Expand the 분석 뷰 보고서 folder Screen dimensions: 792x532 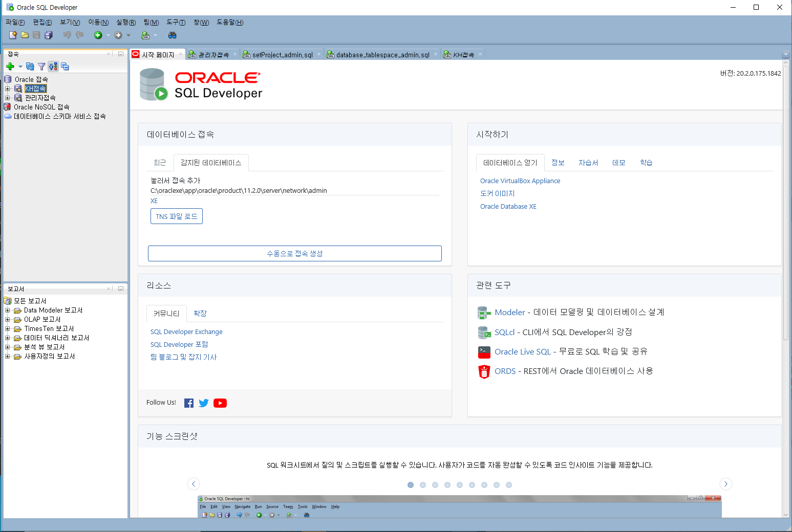click(x=8, y=347)
